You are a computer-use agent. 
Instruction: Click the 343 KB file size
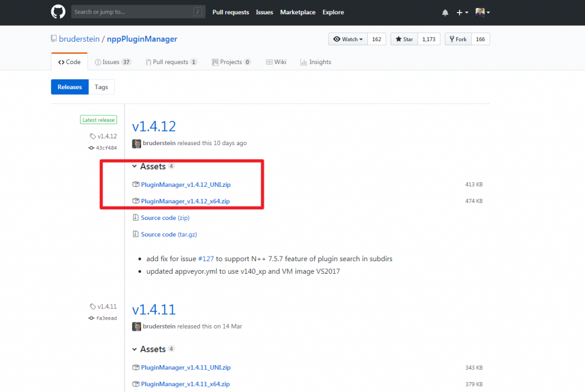pyautogui.click(x=474, y=368)
